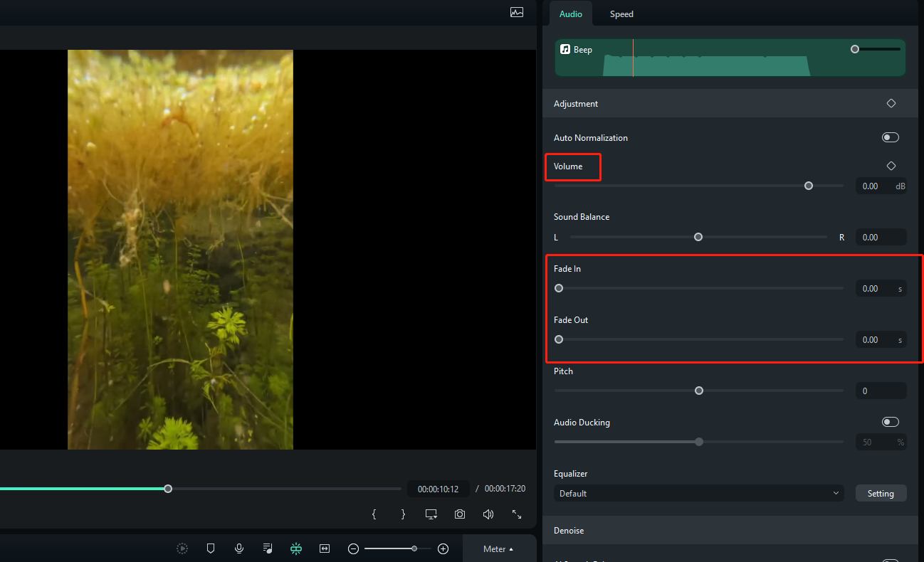Image resolution: width=924 pixels, height=562 pixels.
Task: Click the snapshot camera icon below the preview
Action: click(459, 514)
